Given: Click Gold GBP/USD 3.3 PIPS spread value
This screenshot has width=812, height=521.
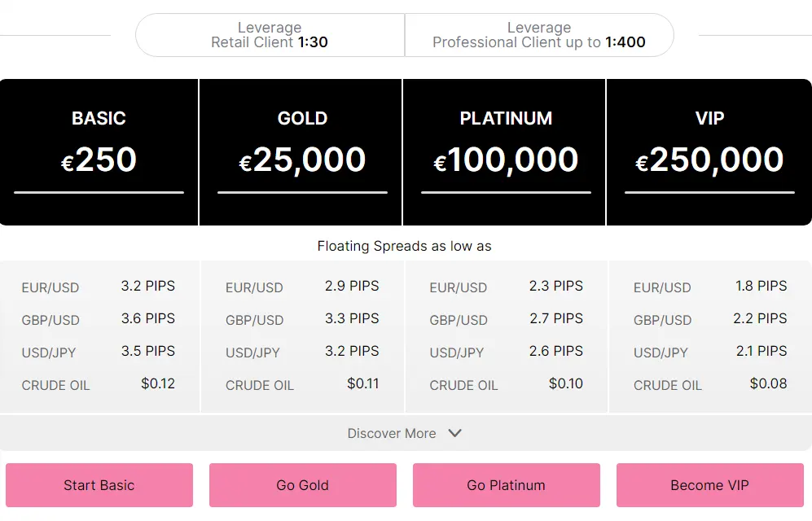Looking at the screenshot, I should pos(352,318).
